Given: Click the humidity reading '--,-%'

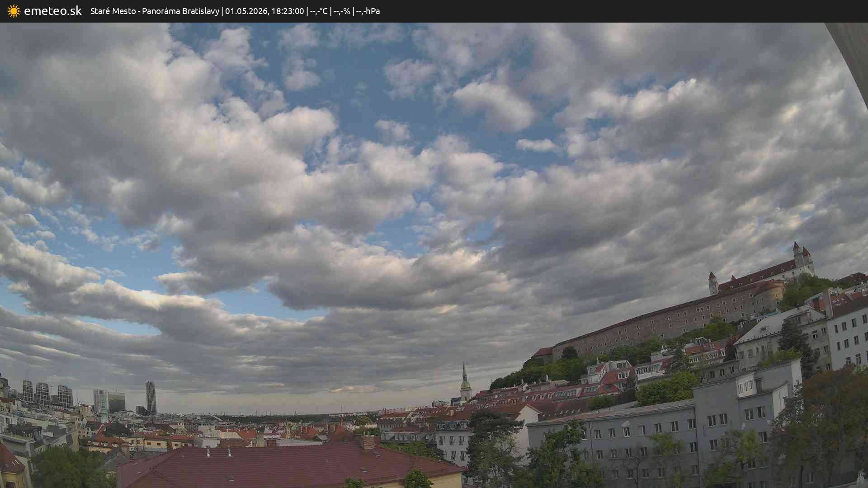Looking at the screenshot, I should coord(342,11).
